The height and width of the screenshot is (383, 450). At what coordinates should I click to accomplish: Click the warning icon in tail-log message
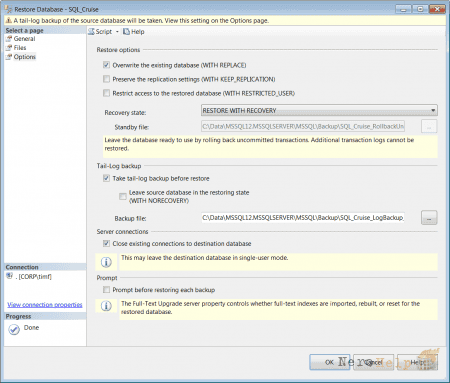(x=9, y=20)
